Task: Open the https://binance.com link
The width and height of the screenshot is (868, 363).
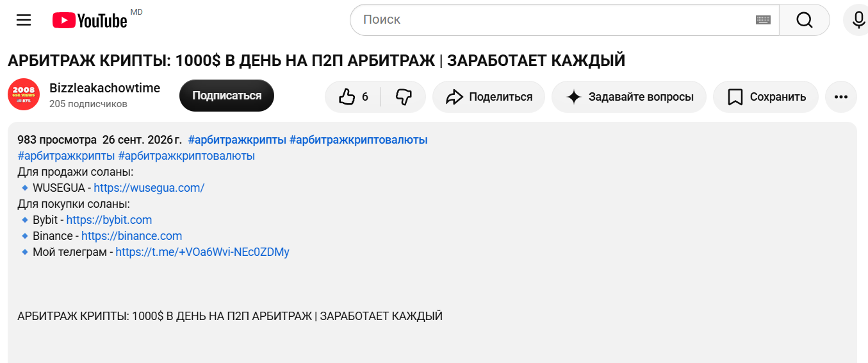Action: pos(131,236)
